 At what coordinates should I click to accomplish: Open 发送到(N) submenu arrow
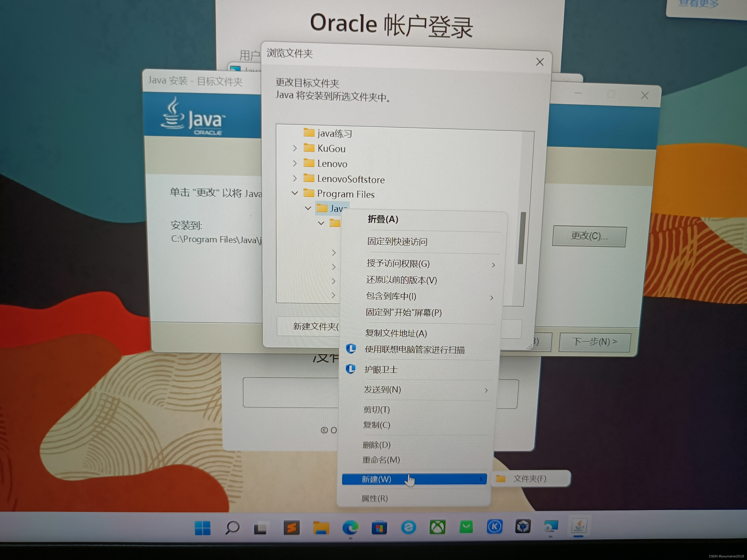pyautogui.click(x=486, y=390)
